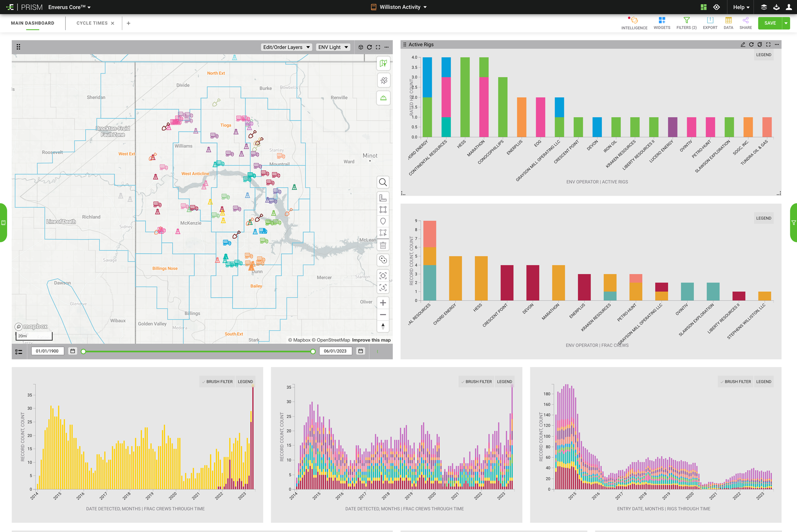Select the rectangle draw tool on map

pos(383,210)
